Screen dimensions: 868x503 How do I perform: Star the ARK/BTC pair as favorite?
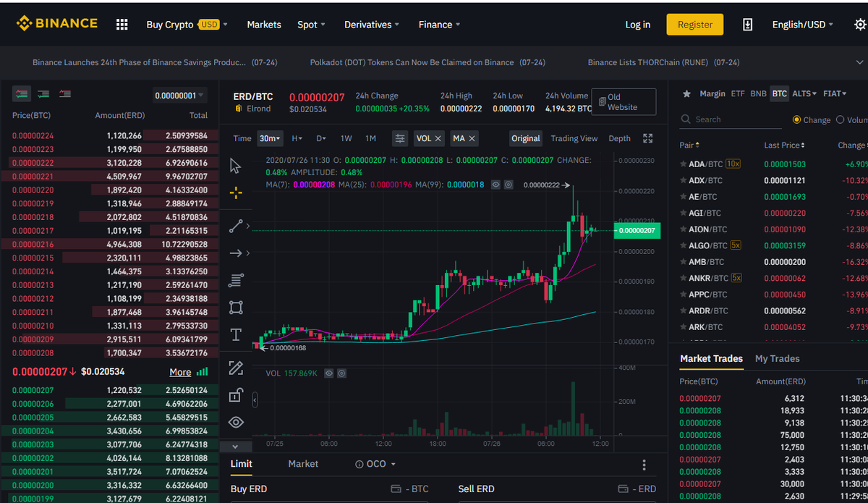click(684, 327)
